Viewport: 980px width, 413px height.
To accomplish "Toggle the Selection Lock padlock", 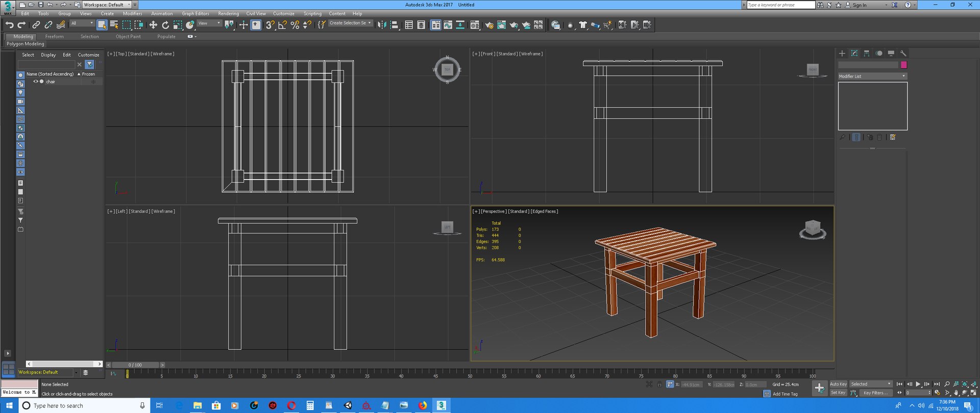I will [x=659, y=384].
